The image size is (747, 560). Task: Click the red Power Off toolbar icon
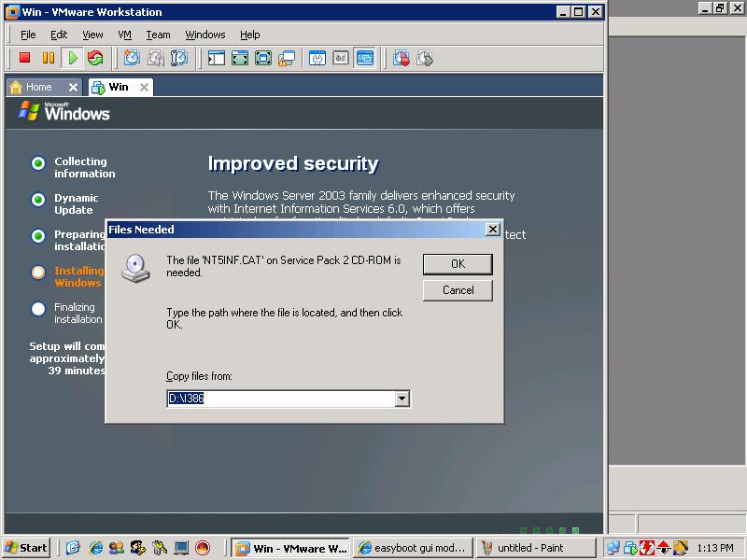tap(25, 58)
